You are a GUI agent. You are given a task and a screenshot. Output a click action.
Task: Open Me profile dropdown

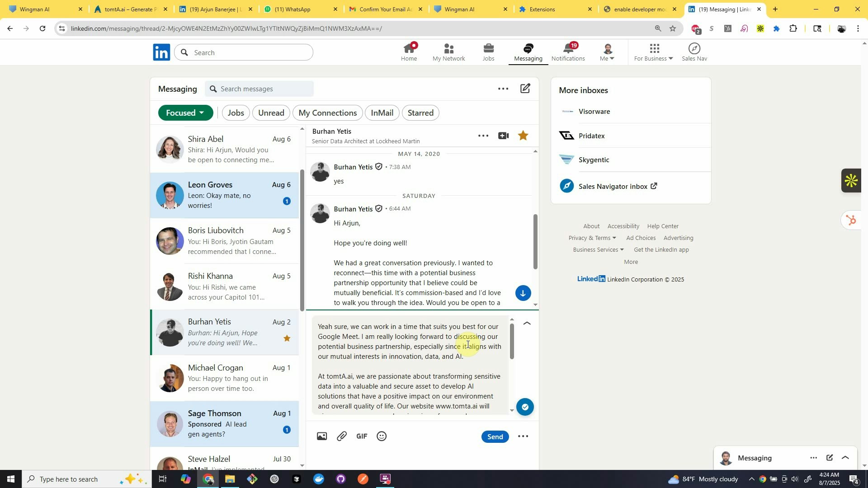click(607, 52)
